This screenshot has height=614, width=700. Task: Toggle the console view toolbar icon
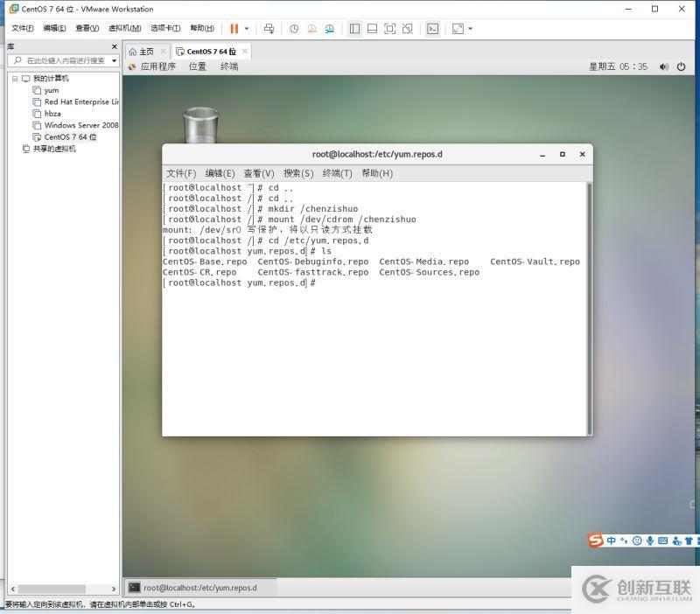(432, 29)
